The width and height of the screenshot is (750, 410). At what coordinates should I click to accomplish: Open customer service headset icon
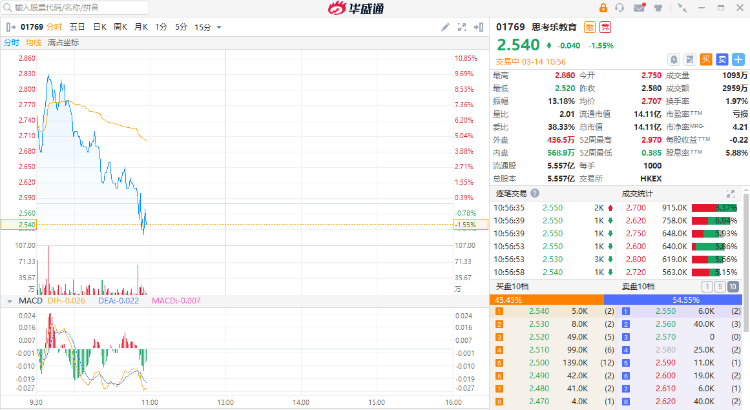[x=621, y=8]
